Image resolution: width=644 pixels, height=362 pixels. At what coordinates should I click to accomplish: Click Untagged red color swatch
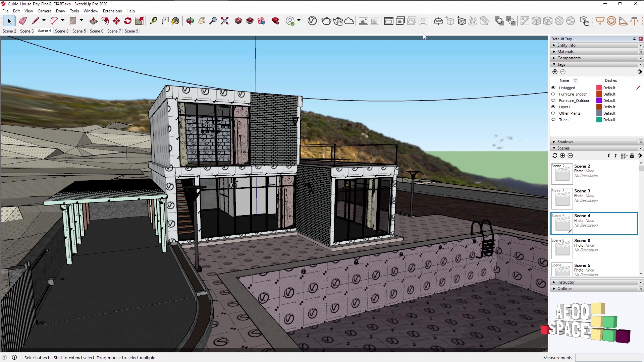click(599, 87)
